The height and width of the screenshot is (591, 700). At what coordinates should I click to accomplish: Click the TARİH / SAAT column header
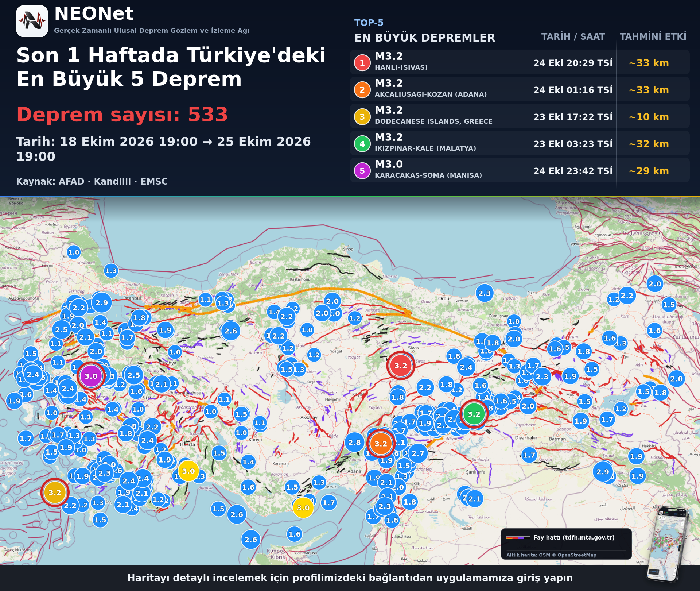pyautogui.click(x=573, y=36)
